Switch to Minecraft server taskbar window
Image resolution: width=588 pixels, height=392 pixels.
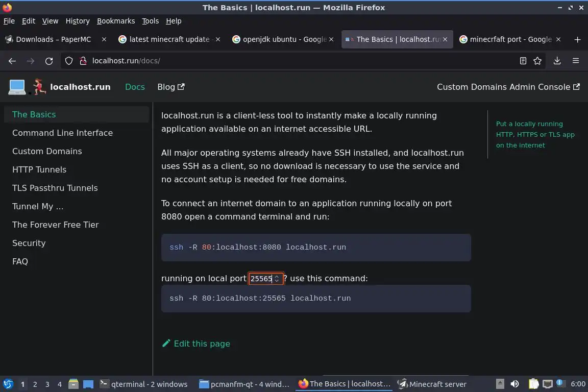coord(432,384)
